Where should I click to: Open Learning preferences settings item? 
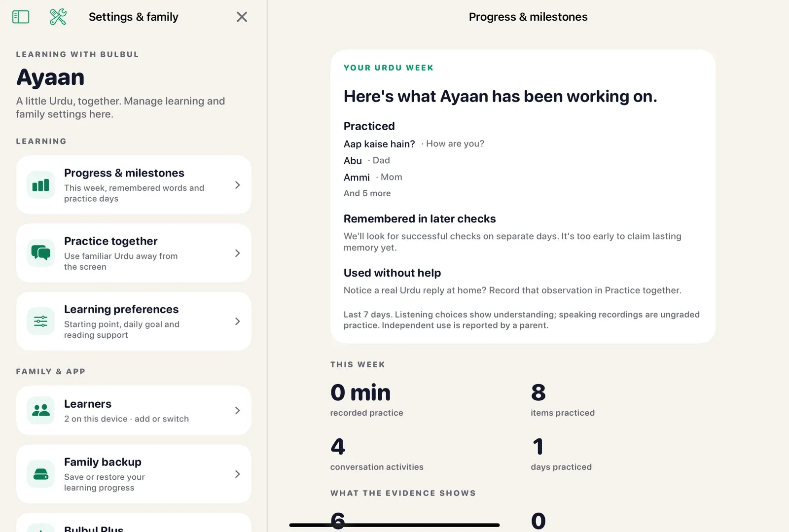pos(134,321)
